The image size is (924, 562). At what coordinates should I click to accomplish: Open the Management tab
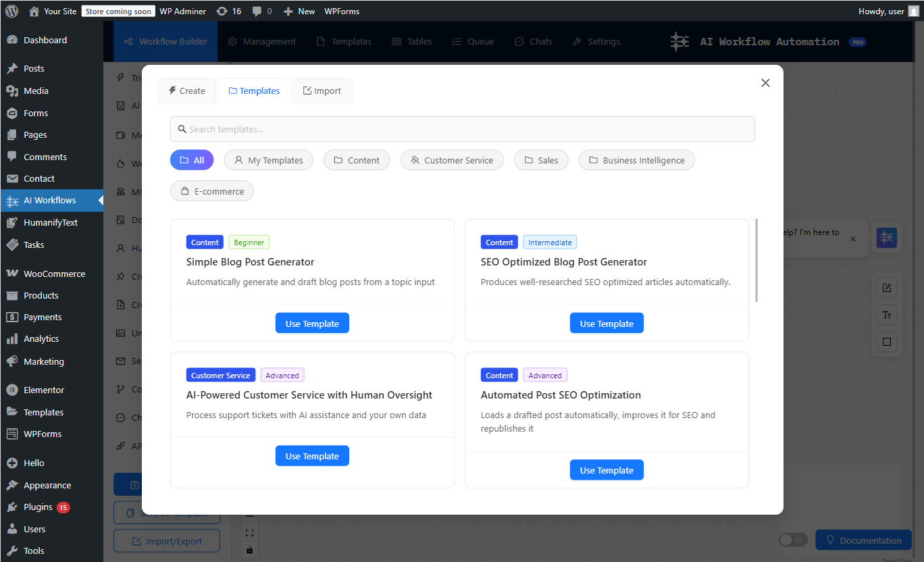click(262, 41)
